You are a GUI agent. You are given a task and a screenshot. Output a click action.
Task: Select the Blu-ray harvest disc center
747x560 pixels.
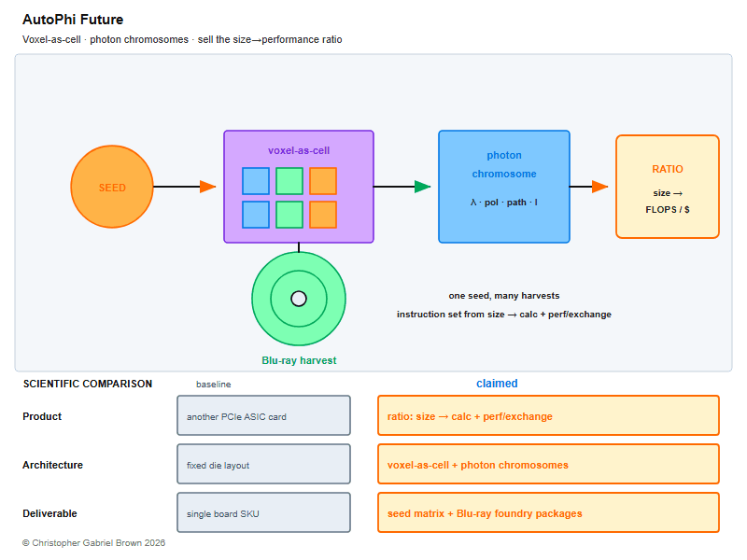pos(299,299)
